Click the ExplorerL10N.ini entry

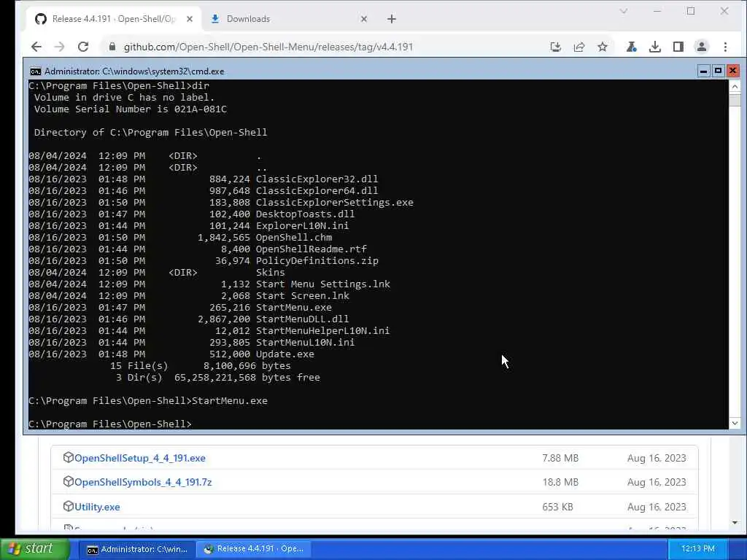(x=302, y=226)
